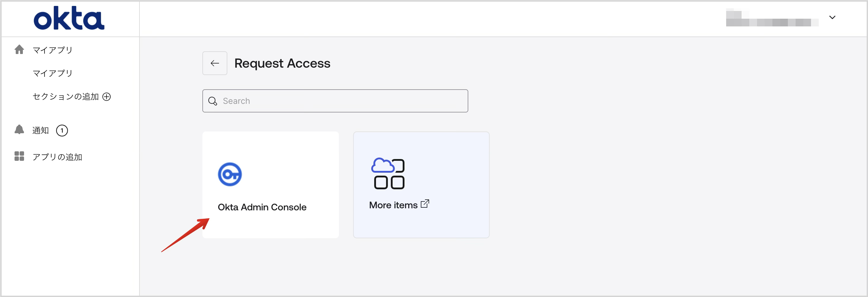Viewport: 868px width, 297px height.
Task: Click the back arrow near Request Access
Action: click(215, 63)
